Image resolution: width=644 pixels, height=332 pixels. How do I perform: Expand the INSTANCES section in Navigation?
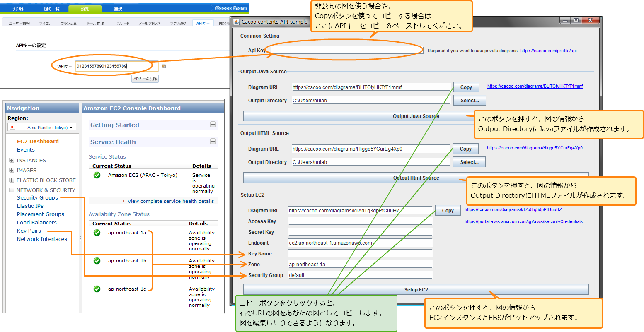coord(12,160)
